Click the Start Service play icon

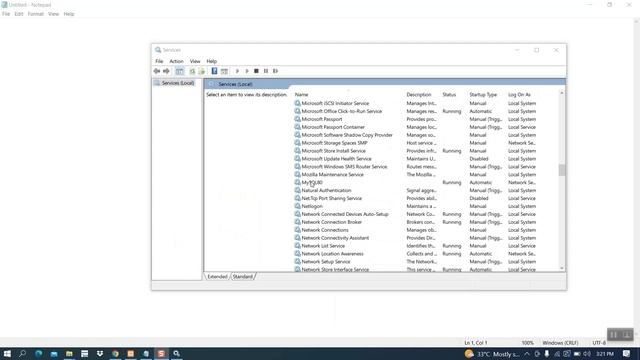[237, 71]
